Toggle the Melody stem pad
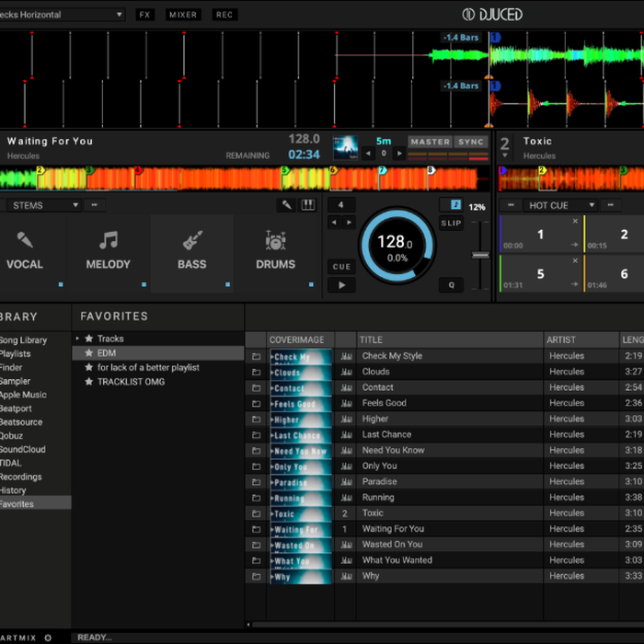Image resolution: width=644 pixels, height=644 pixels. point(109,253)
